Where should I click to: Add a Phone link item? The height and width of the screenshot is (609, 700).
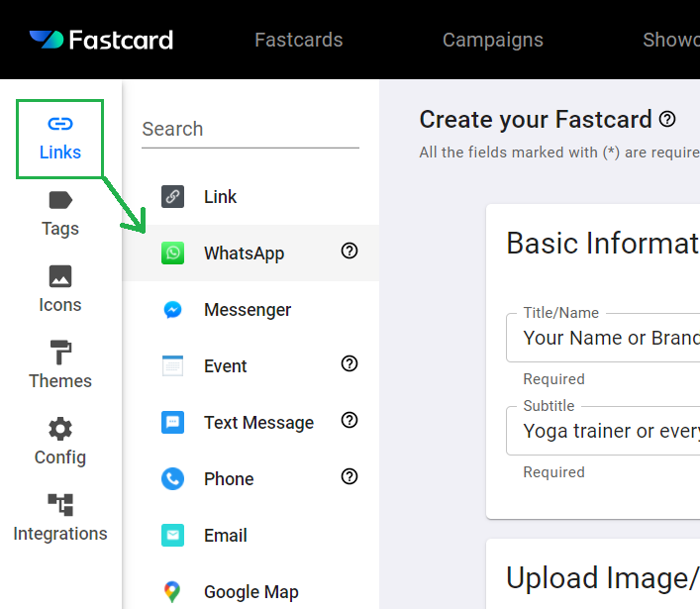pos(250,479)
